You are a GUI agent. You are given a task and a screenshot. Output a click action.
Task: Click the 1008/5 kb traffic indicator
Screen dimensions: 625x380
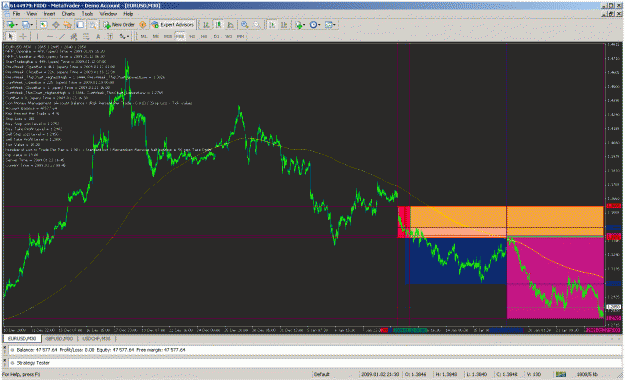coord(587,374)
